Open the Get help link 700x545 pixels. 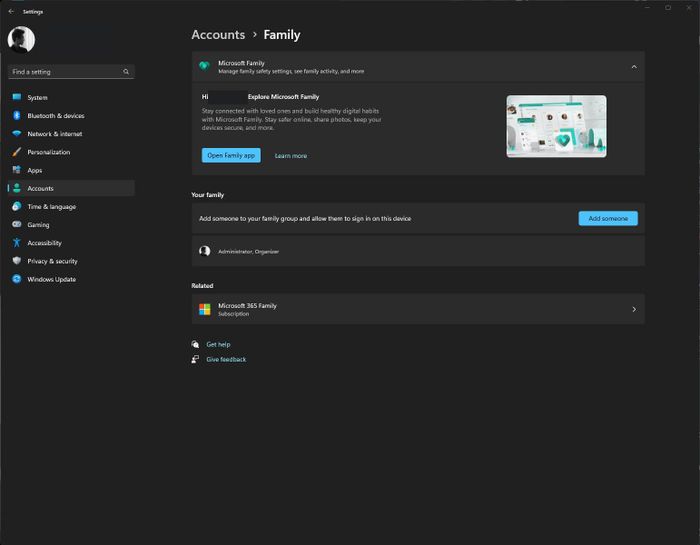click(x=218, y=344)
